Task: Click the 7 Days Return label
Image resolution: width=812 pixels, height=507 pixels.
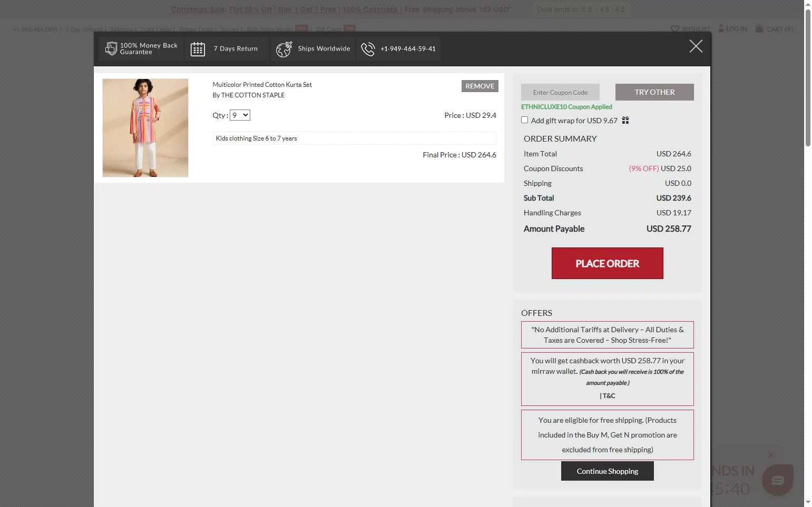Action: click(236, 49)
